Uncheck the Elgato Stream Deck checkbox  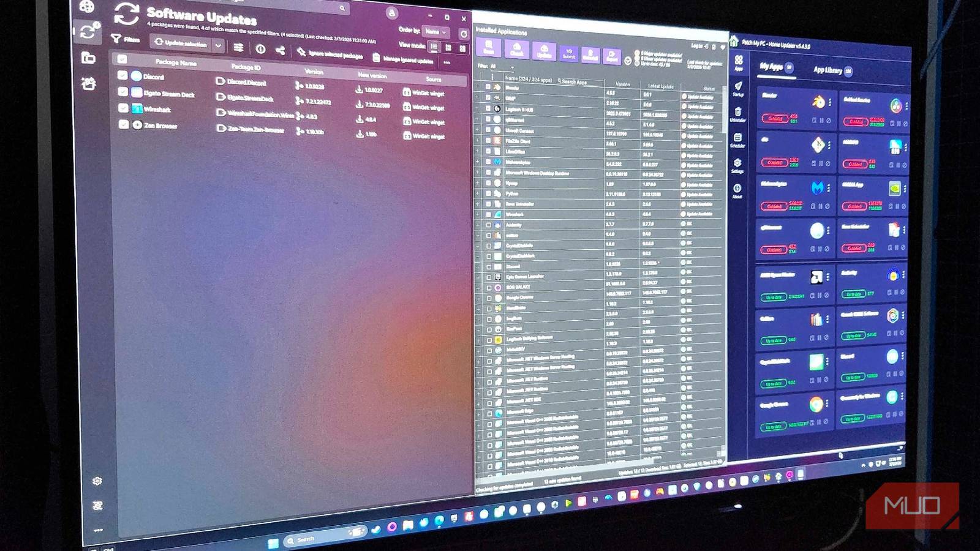(x=123, y=92)
